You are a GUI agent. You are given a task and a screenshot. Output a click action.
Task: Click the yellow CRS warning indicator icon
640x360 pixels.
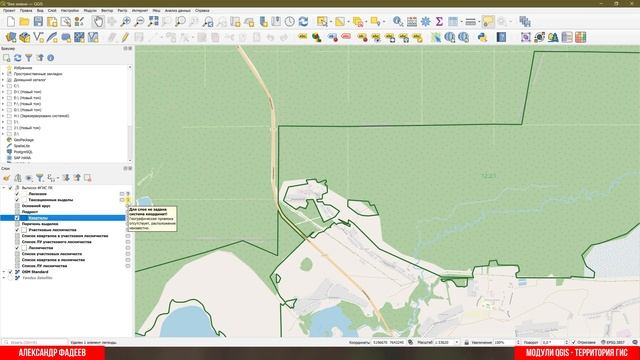[128, 200]
